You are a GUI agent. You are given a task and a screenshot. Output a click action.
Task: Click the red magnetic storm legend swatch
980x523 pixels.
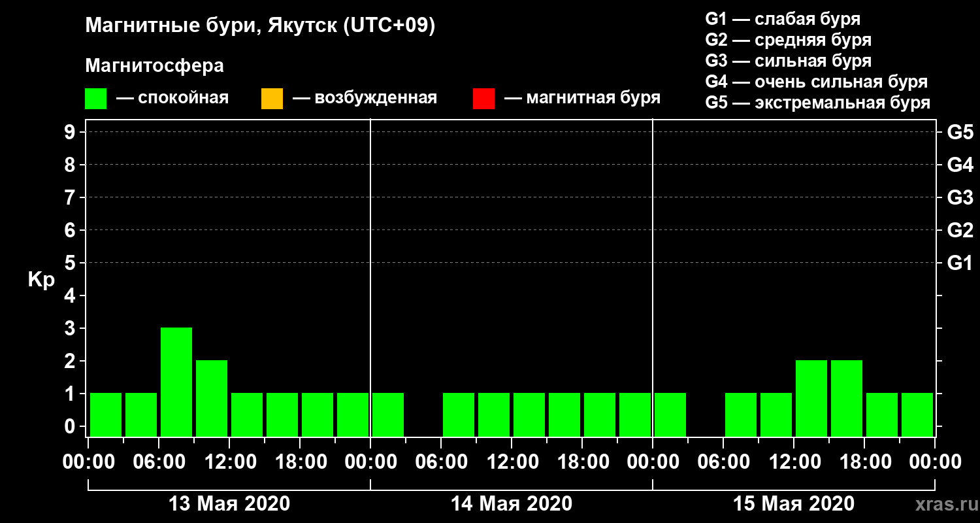[483, 99]
